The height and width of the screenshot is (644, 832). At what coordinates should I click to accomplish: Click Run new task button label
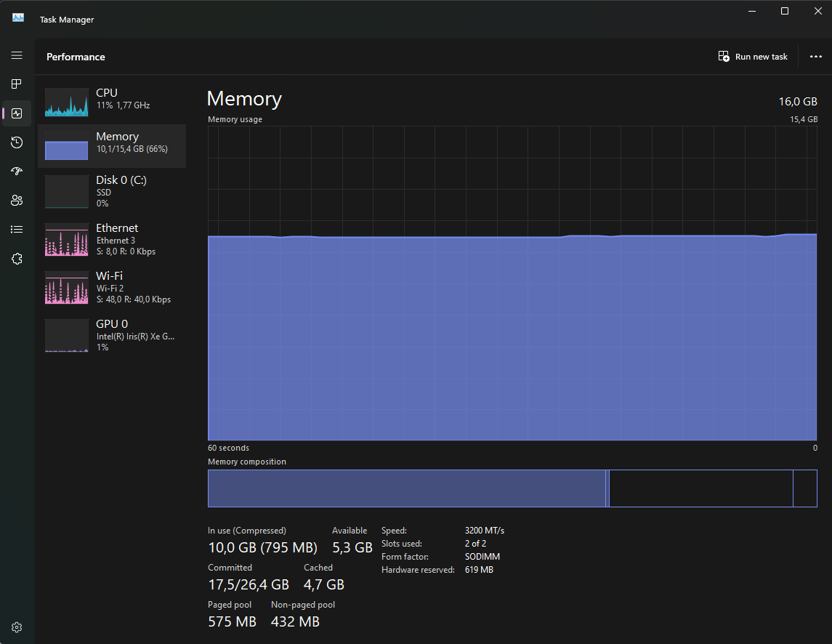click(761, 57)
